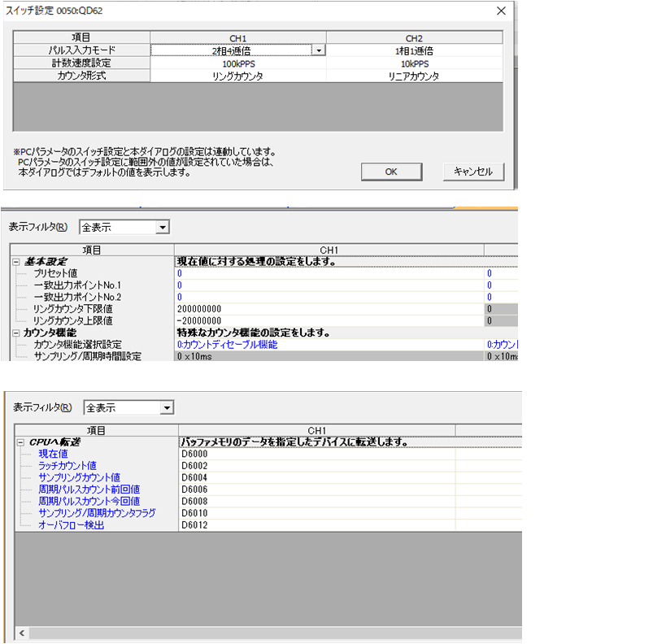Click the horizontal scrollbar left arrow
The width and height of the screenshot is (666, 644).
tap(22, 633)
